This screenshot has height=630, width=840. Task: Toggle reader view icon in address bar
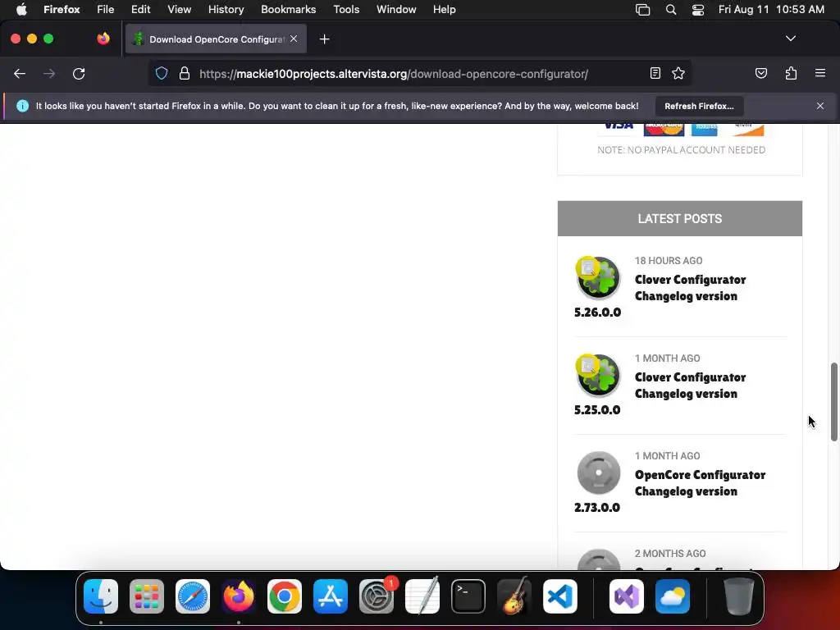click(655, 73)
